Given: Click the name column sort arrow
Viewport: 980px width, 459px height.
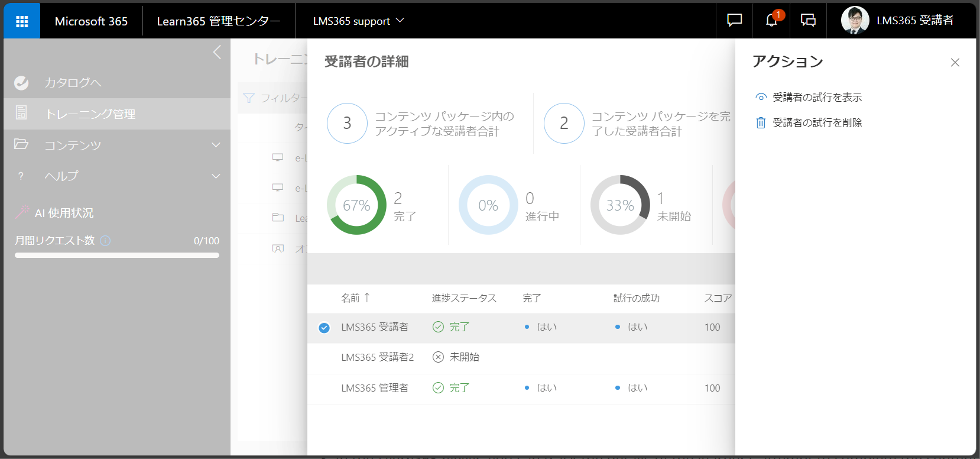Looking at the screenshot, I should coord(367,298).
